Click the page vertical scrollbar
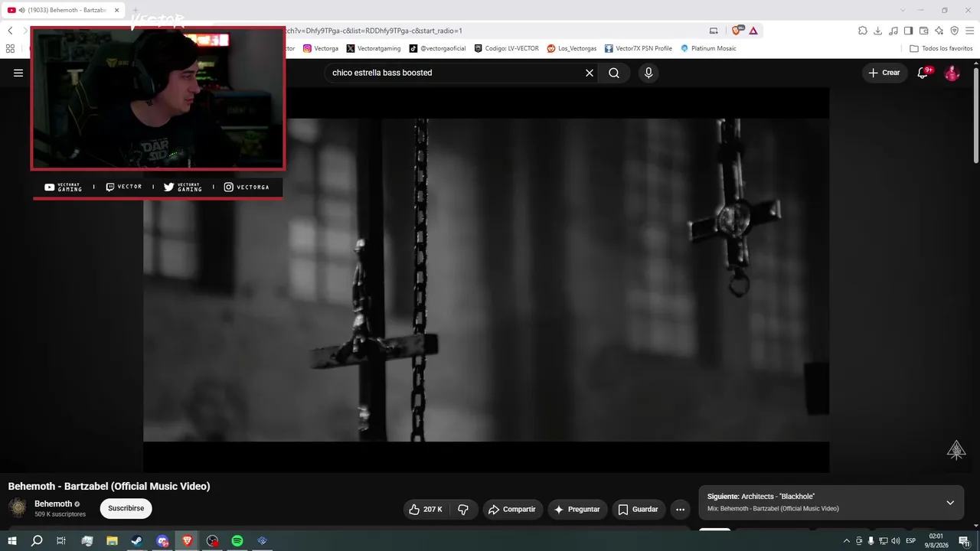Viewport: 980px width, 551px height. pos(975,115)
